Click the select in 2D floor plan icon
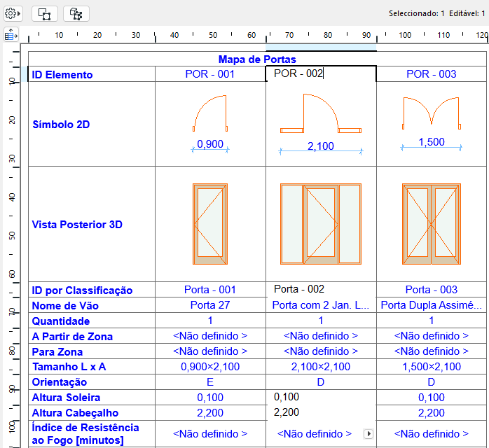Viewport: 489px width, 448px height. pos(44,13)
